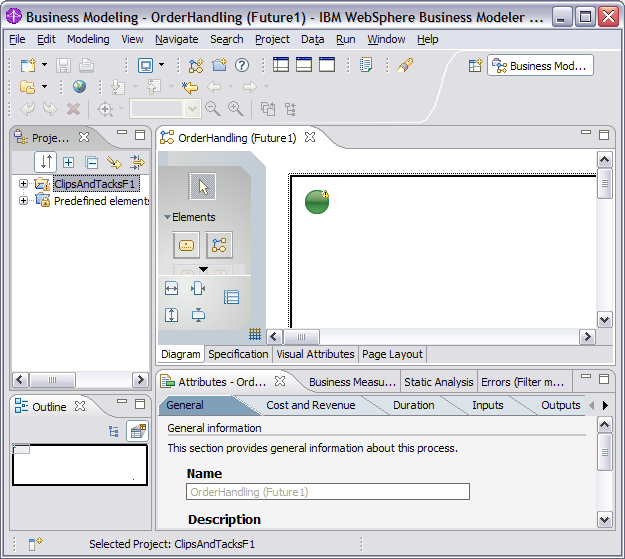Switch to the Visual Attributes tab

tap(315, 354)
